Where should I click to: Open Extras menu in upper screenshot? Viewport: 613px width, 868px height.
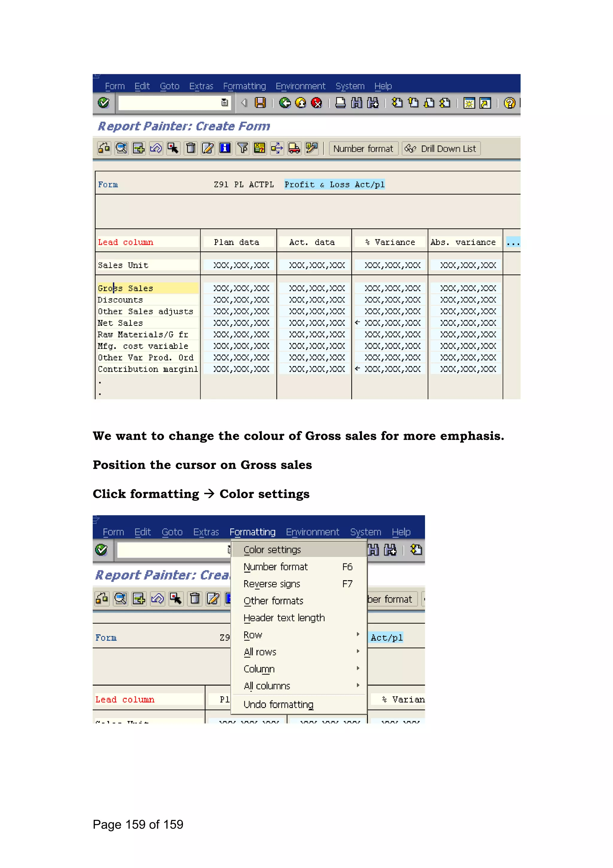pyautogui.click(x=201, y=86)
